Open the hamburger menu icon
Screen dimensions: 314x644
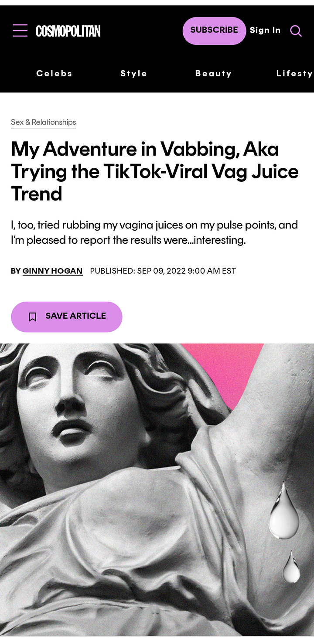point(20,31)
